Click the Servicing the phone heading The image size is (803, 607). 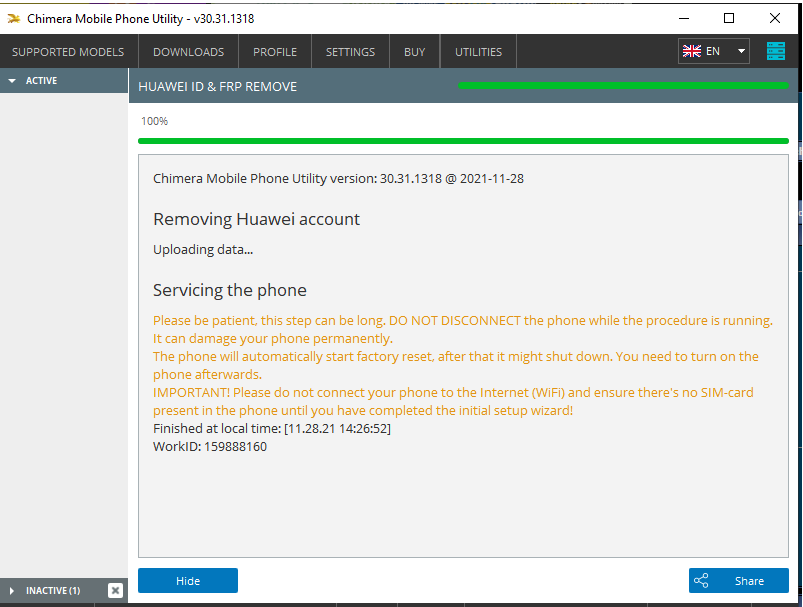230,290
